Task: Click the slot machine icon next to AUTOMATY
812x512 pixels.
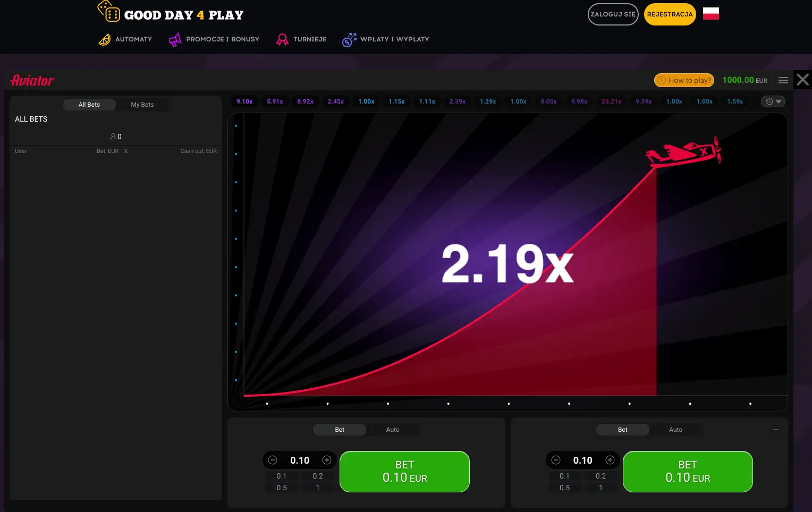Action: point(104,39)
